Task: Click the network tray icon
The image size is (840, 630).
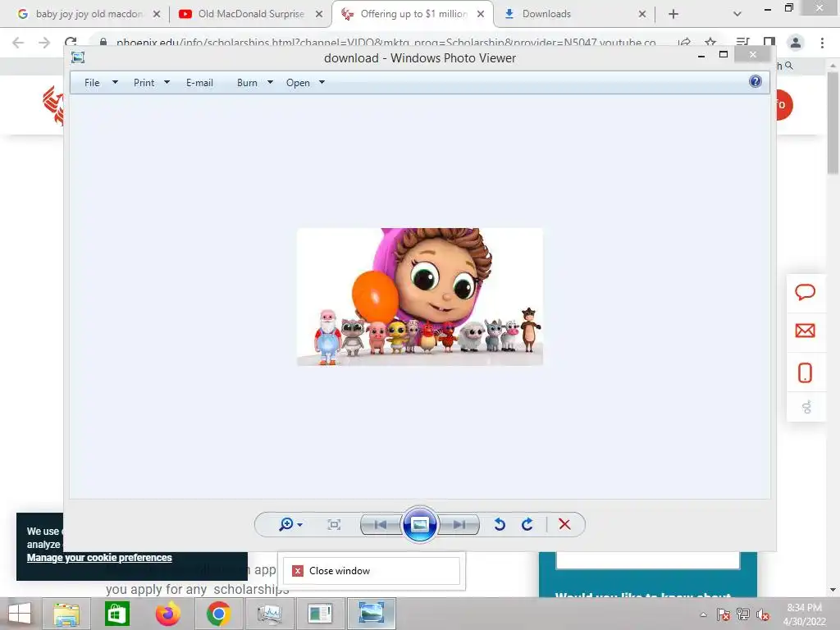Action: tap(743, 614)
